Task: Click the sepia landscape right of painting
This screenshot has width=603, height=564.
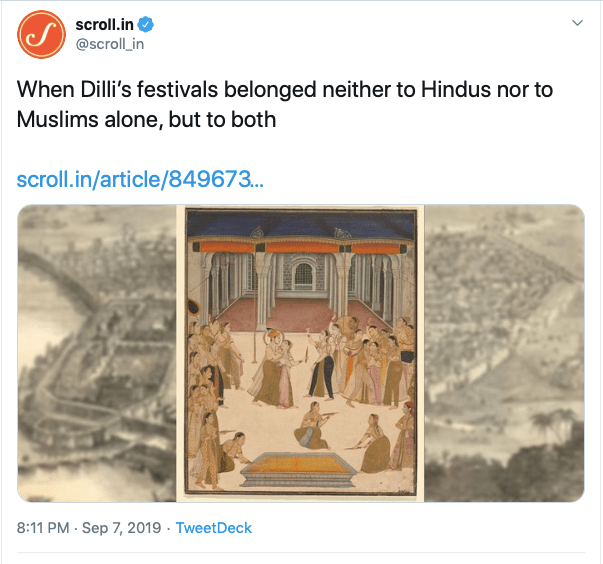Action: [x=503, y=352]
